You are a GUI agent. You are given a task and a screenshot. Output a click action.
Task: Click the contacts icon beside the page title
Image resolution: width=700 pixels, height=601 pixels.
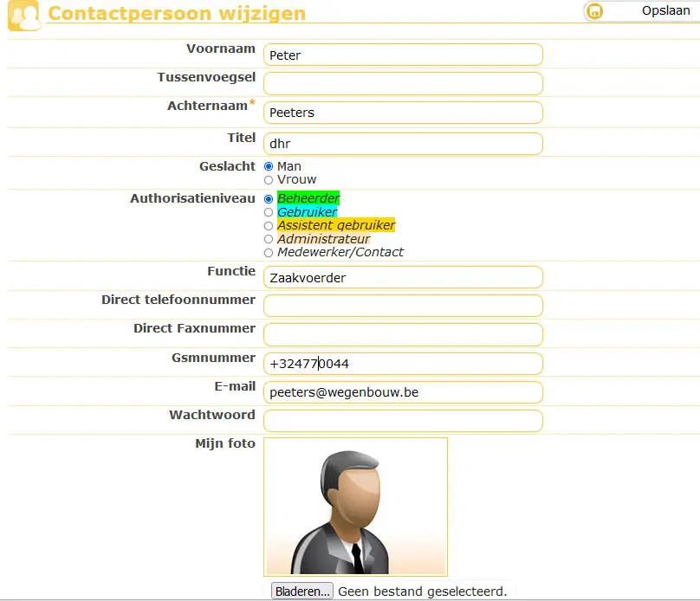pyautogui.click(x=24, y=16)
